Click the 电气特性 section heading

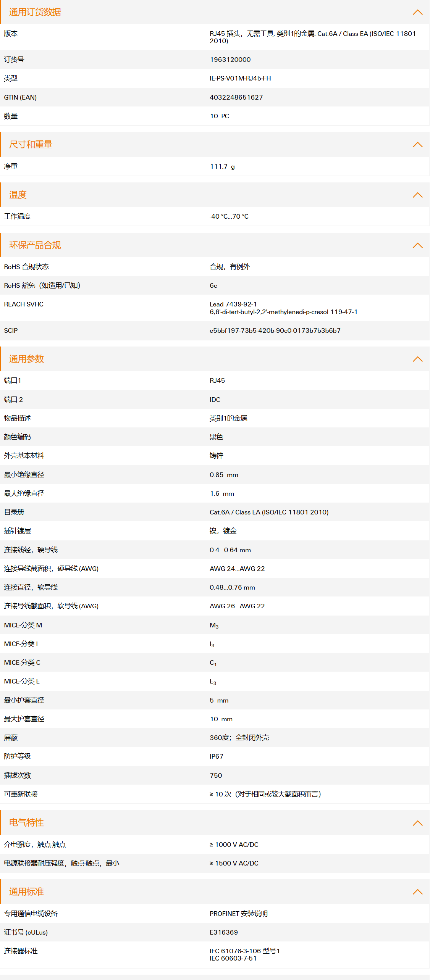(26, 823)
